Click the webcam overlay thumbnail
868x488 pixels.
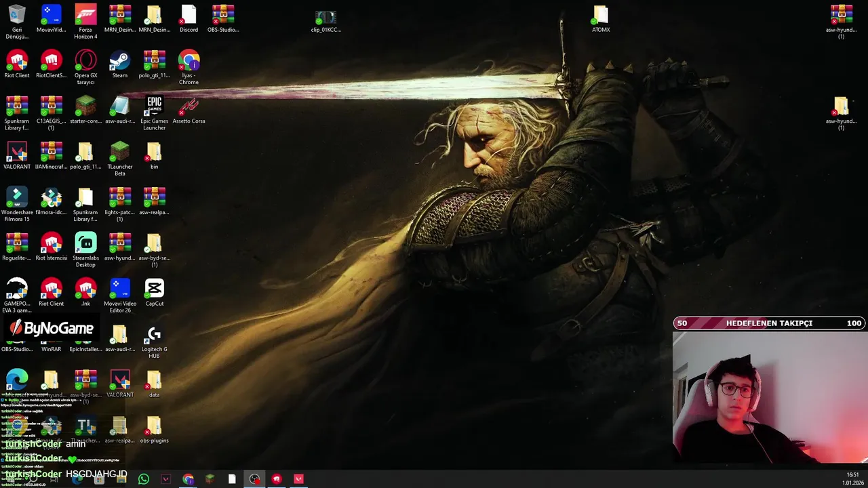[770, 399]
